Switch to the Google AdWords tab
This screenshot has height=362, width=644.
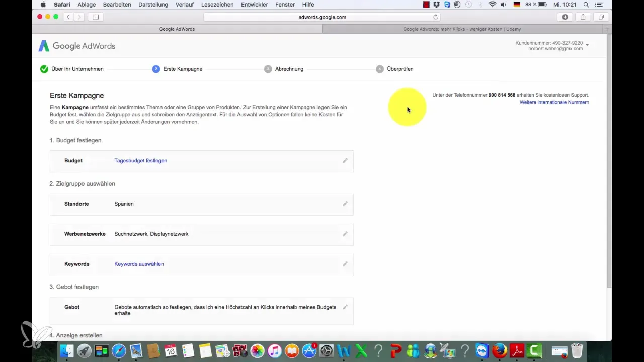tap(177, 29)
